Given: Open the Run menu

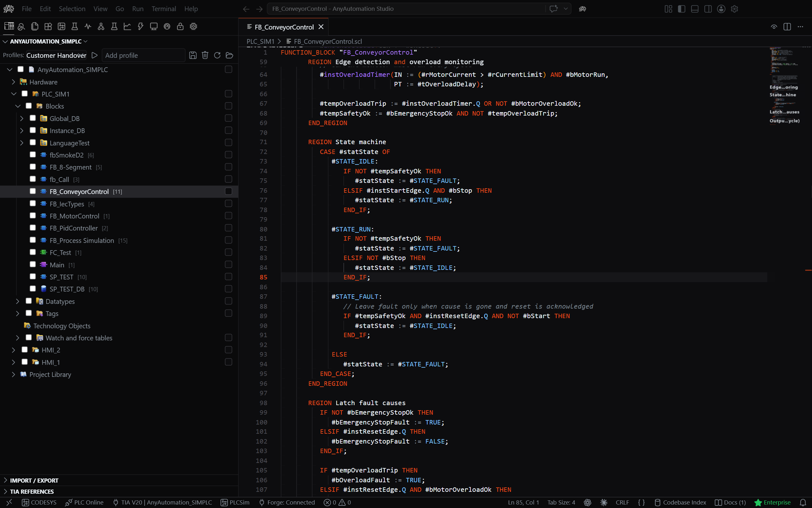Looking at the screenshot, I should coord(138,9).
